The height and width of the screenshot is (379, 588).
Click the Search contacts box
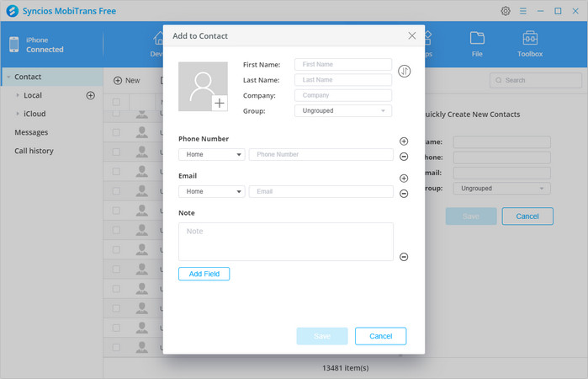click(536, 80)
